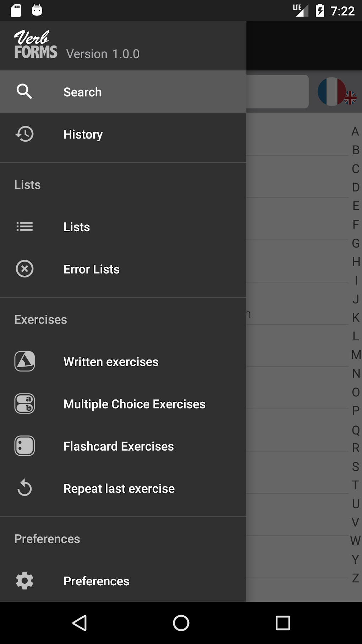Jump to letter S in the alphabet index
The width and height of the screenshot is (362, 644).
(x=356, y=466)
